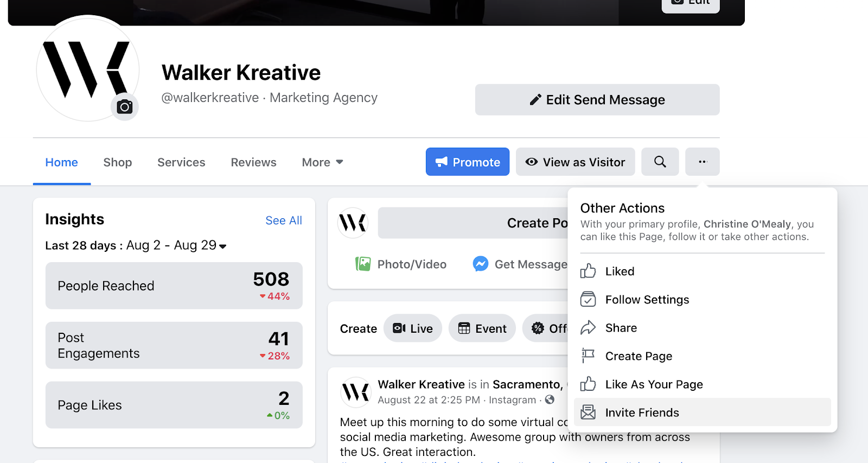
Task: Click the 44% decrease indicator
Action: click(275, 296)
